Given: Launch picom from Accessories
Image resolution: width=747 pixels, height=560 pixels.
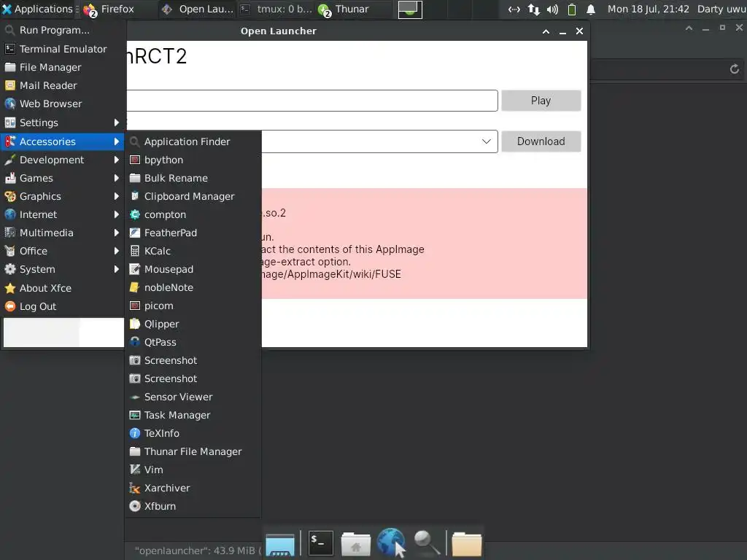Looking at the screenshot, I should [x=193, y=306].
